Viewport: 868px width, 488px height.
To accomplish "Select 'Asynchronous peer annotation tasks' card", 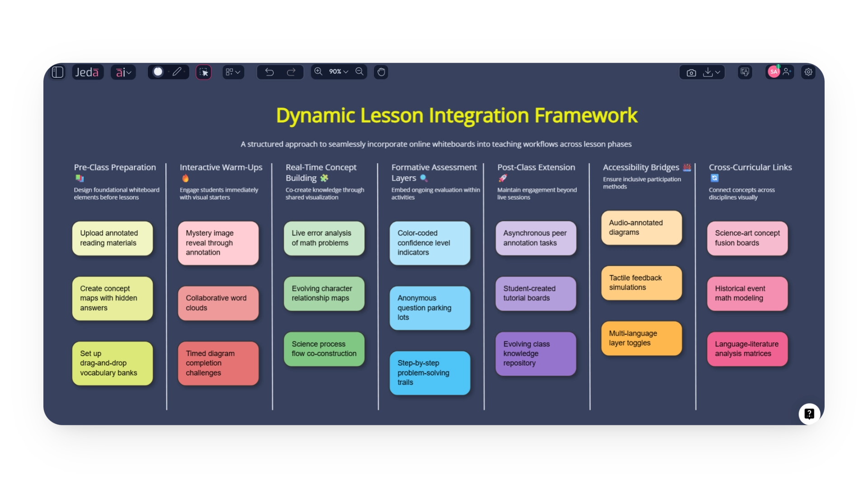I will coord(536,238).
